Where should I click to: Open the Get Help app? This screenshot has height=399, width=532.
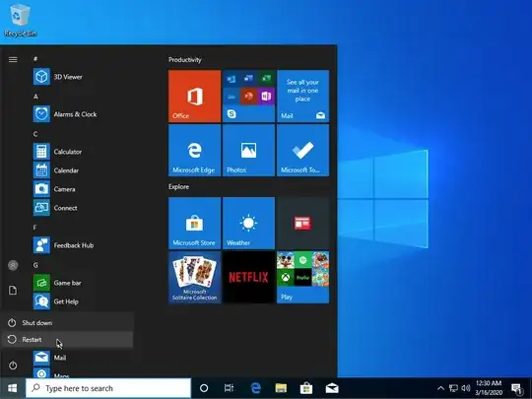click(x=83, y=301)
